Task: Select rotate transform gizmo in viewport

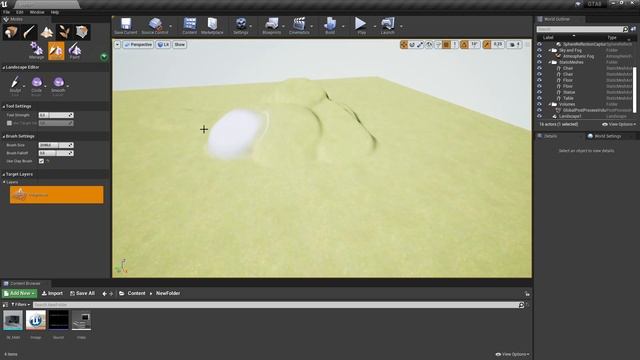Action: [412, 44]
